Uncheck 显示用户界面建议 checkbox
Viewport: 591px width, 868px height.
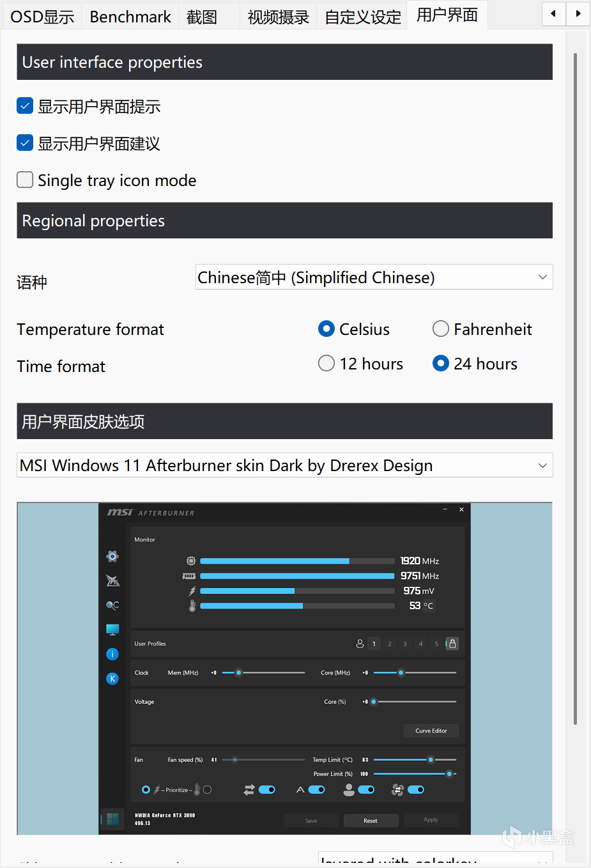(x=25, y=143)
